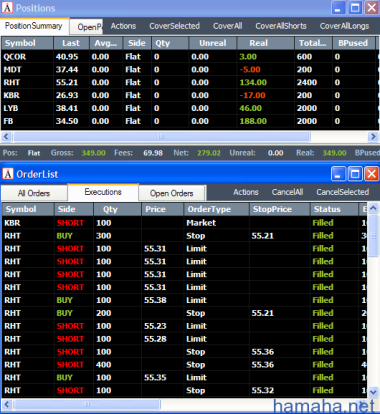Open the Actions menu in OrderList
380x414 pixels.
click(x=246, y=192)
